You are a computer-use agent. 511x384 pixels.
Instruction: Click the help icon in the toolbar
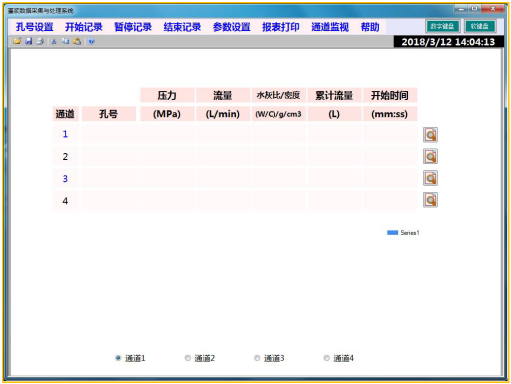92,41
